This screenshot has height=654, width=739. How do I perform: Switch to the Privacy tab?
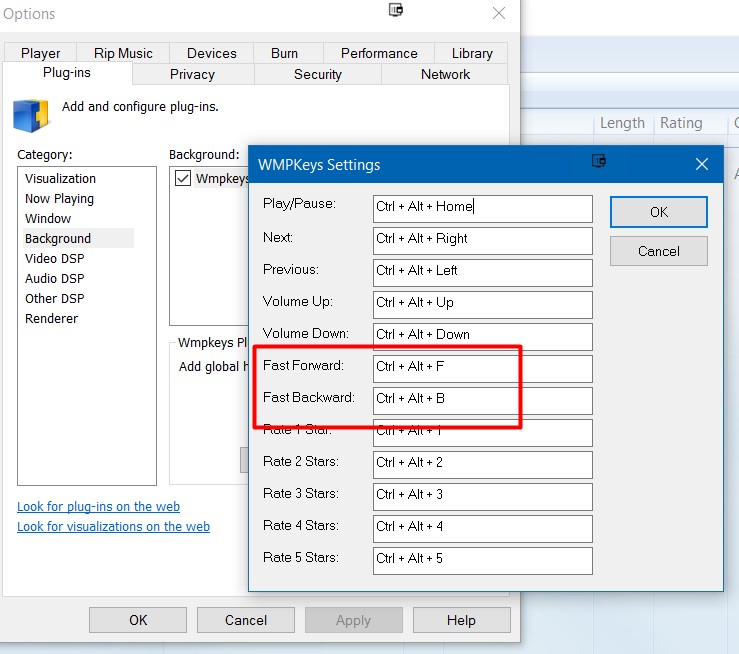pyautogui.click(x=192, y=74)
